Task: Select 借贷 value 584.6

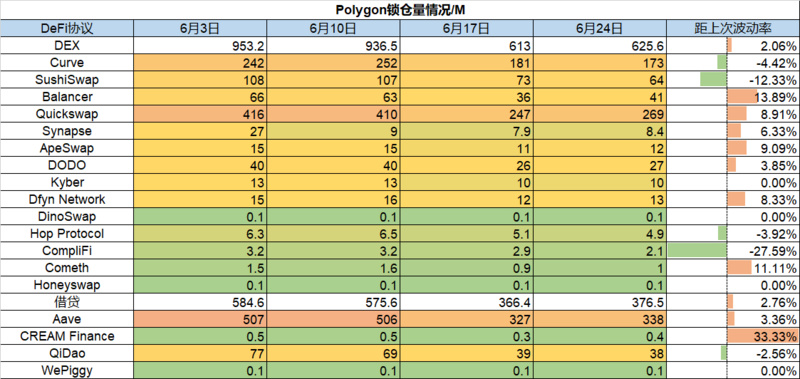Action: [x=200, y=302]
